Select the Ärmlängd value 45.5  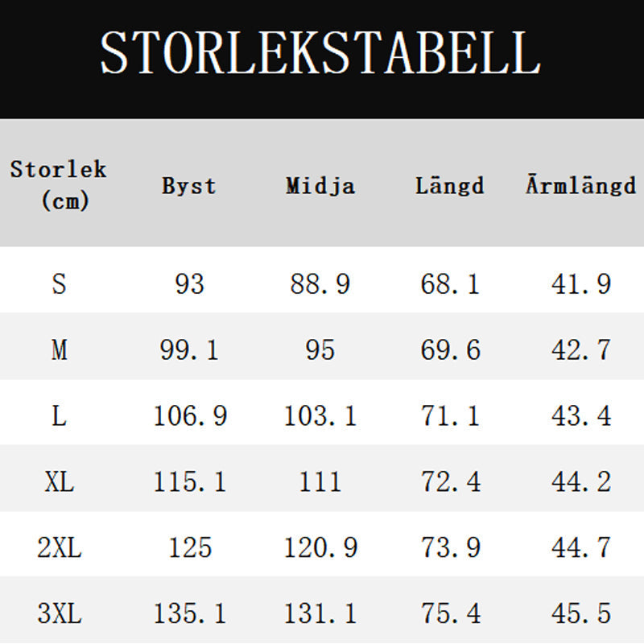click(x=580, y=614)
